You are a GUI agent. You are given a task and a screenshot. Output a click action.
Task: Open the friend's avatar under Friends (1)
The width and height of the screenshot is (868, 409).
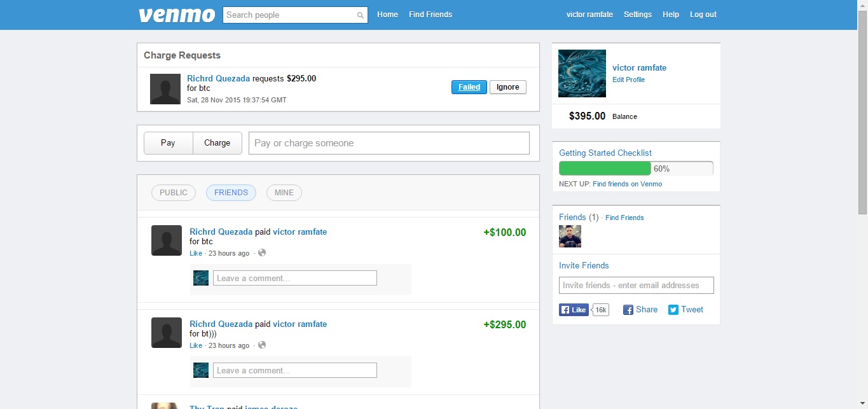click(x=570, y=236)
